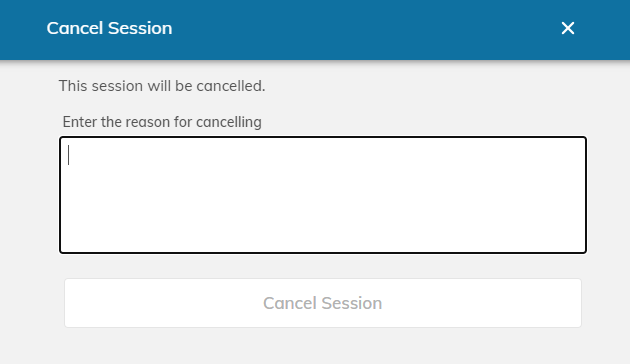This screenshot has height=364, width=630.
Task: Click the disabled Cancel Session button
Action: click(x=323, y=303)
